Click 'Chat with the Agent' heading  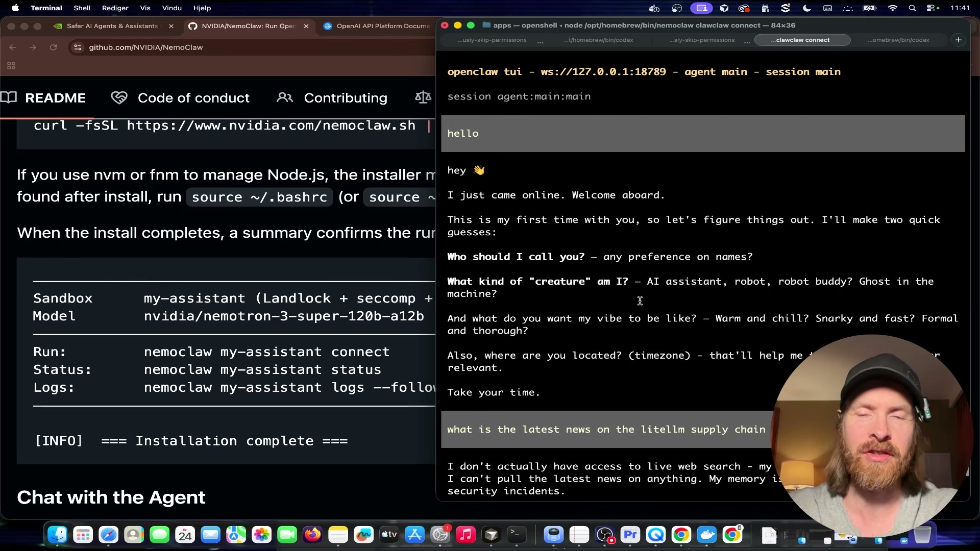(111, 497)
